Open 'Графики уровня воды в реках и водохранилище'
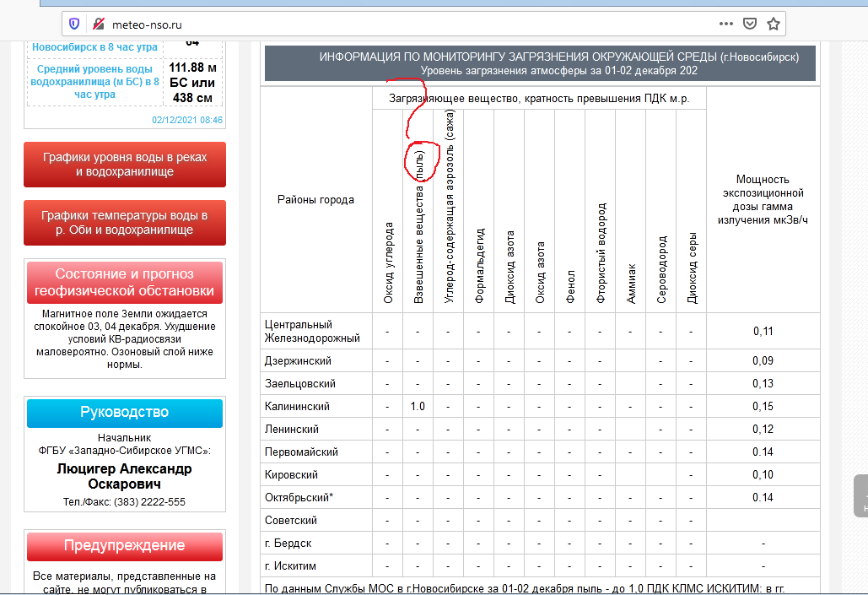Screen dimensions: 868x595 click(124, 164)
